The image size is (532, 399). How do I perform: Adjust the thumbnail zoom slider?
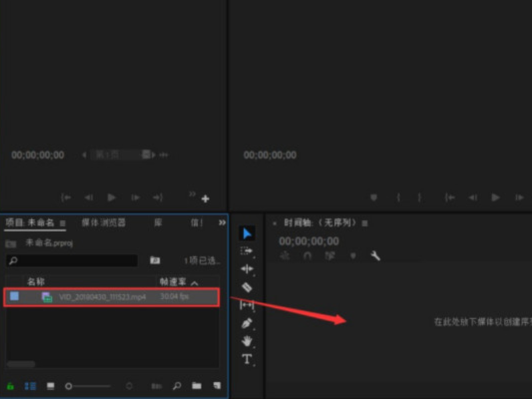click(69, 386)
